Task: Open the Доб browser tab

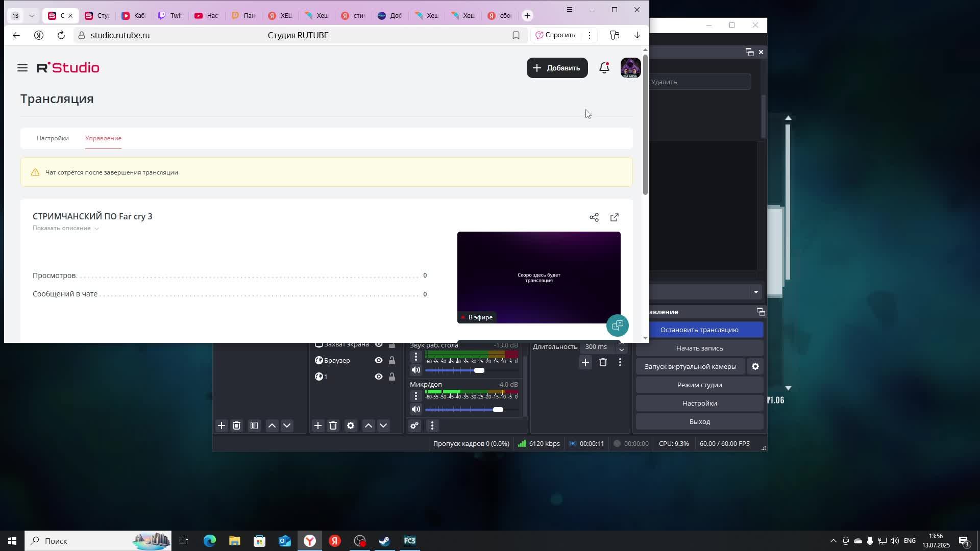Action: point(390,15)
